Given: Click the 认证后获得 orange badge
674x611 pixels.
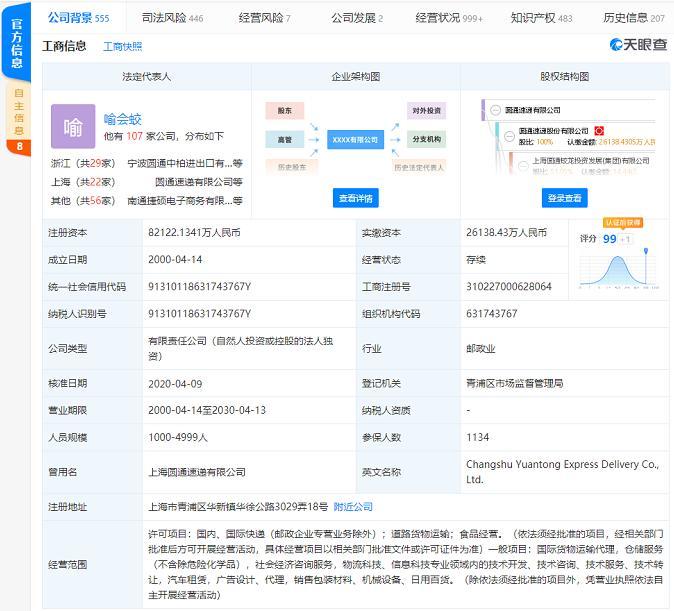Looking at the screenshot, I should tap(623, 223).
